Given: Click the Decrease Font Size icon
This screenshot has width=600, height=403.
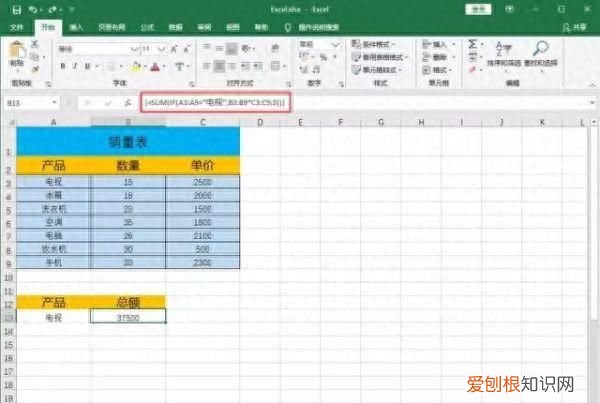Looking at the screenshot, I should [x=187, y=49].
